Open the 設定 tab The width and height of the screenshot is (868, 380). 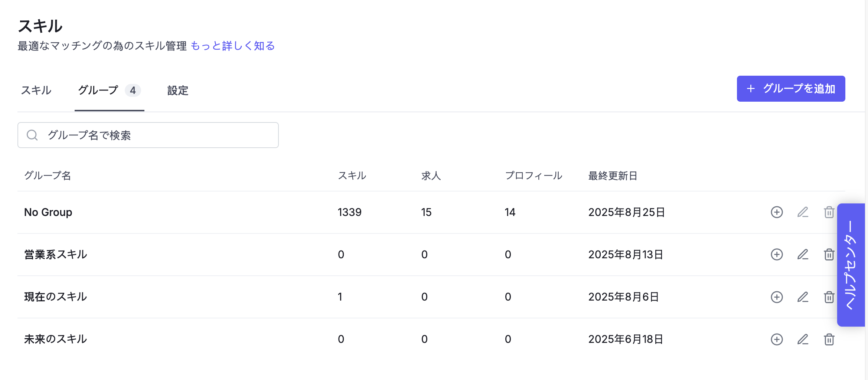coord(178,90)
